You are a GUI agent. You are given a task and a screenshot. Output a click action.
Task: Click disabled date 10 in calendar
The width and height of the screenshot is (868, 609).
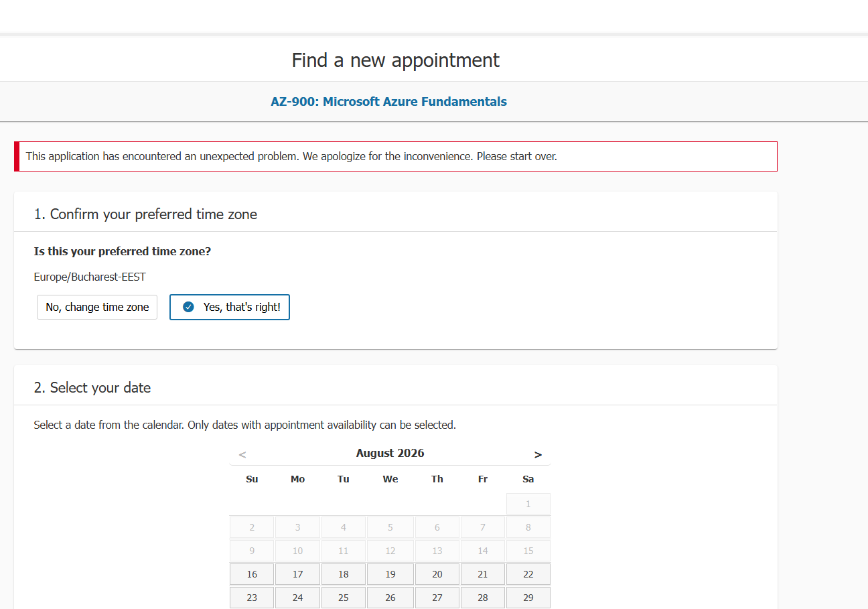298,551
